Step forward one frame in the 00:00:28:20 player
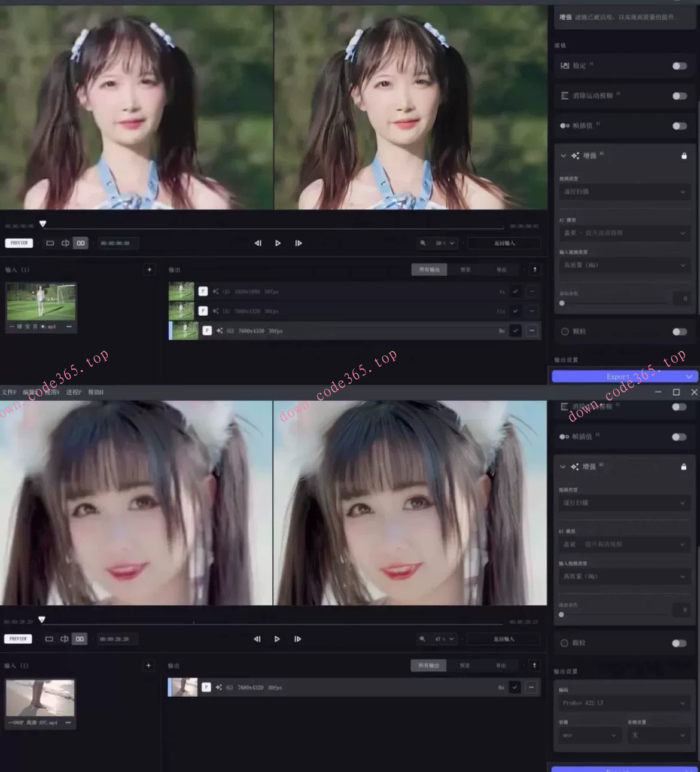This screenshot has width=700, height=772. (297, 639)
